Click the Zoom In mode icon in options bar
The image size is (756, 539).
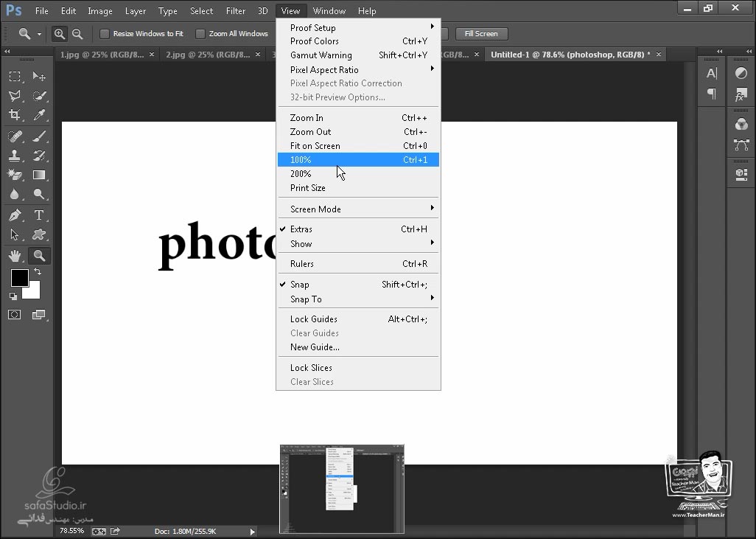(x=59, y=34)
